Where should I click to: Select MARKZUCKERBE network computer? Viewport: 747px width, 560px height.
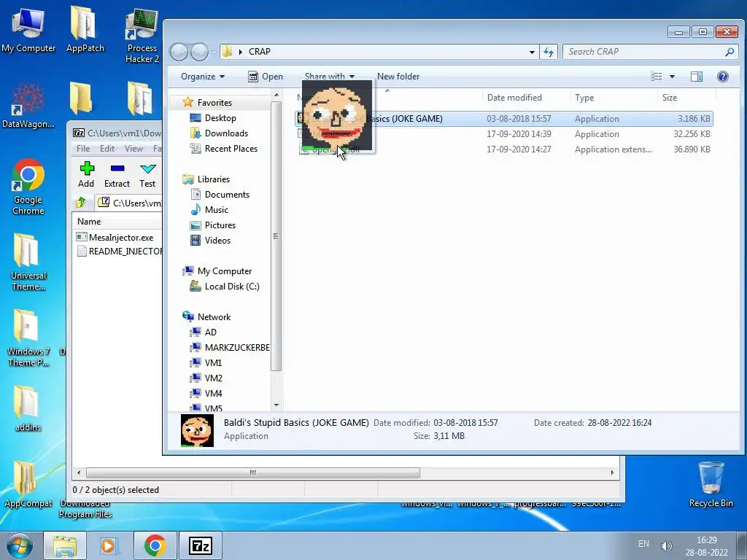[237, 347]
